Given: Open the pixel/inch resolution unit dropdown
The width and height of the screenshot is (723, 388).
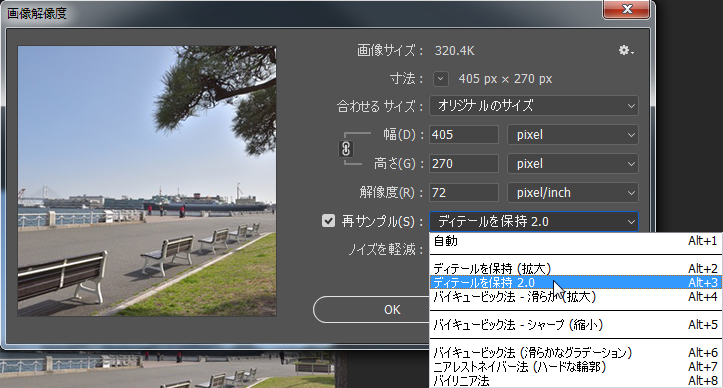Looking at the screenshot, I should pyautogui.click(x=573, y=192).
